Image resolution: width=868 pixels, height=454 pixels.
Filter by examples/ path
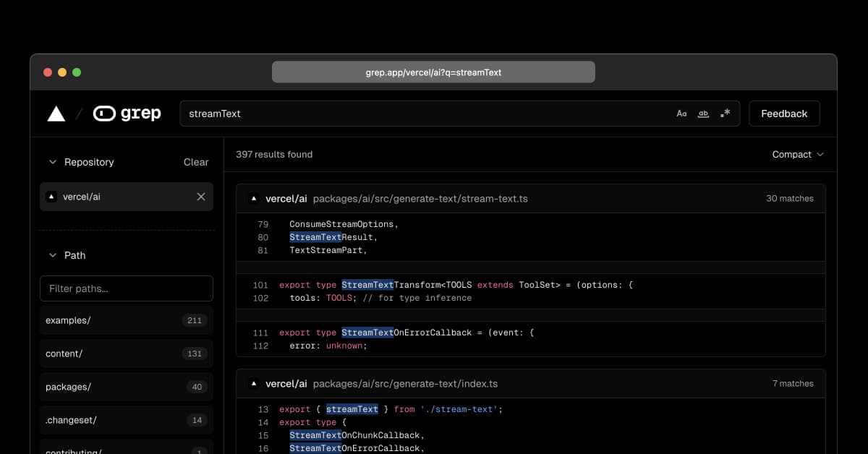pyautogui.click(x=127, y=320)
